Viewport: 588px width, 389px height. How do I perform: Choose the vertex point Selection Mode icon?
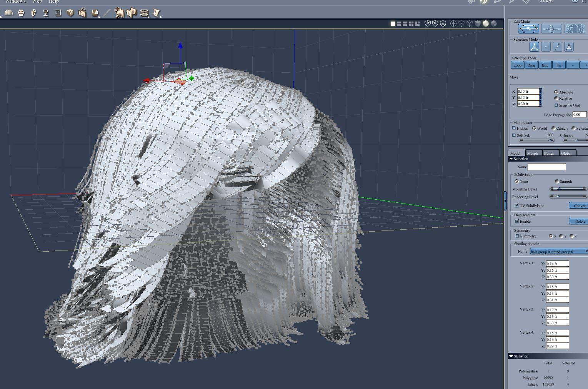(546, 47)
